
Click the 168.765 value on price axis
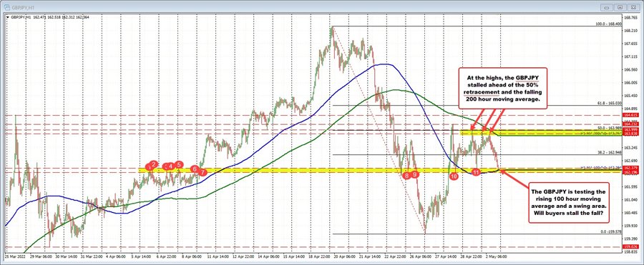pyautogui.click(x=632, y=17)
